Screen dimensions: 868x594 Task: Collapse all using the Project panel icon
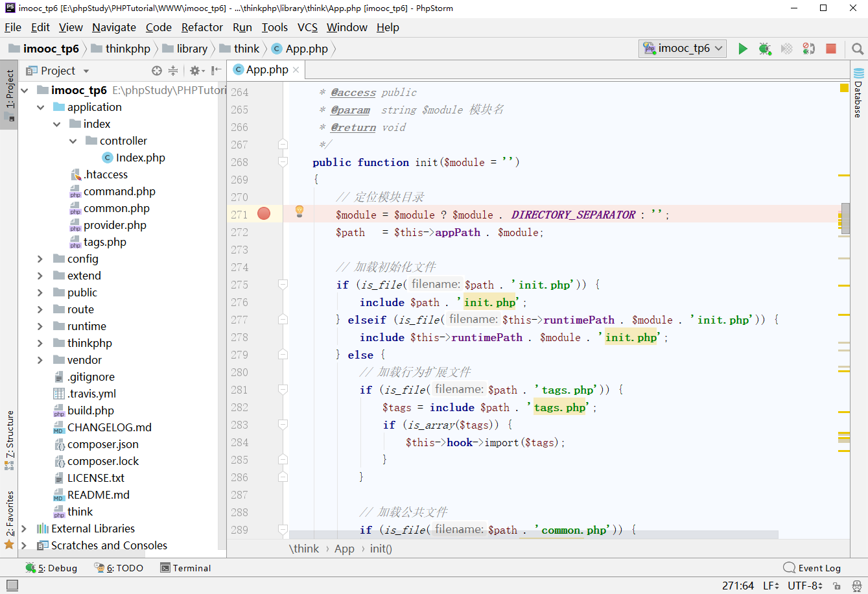(x=173, y=71)
